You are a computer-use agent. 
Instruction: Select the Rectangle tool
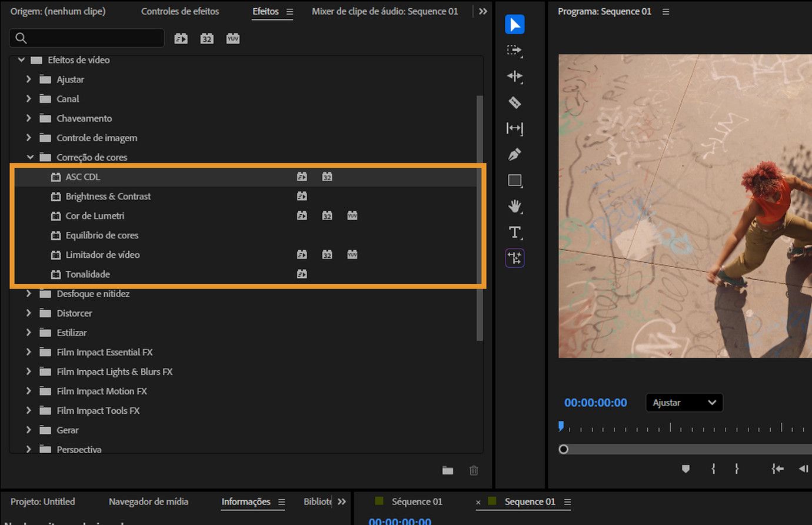coord(514,180)
